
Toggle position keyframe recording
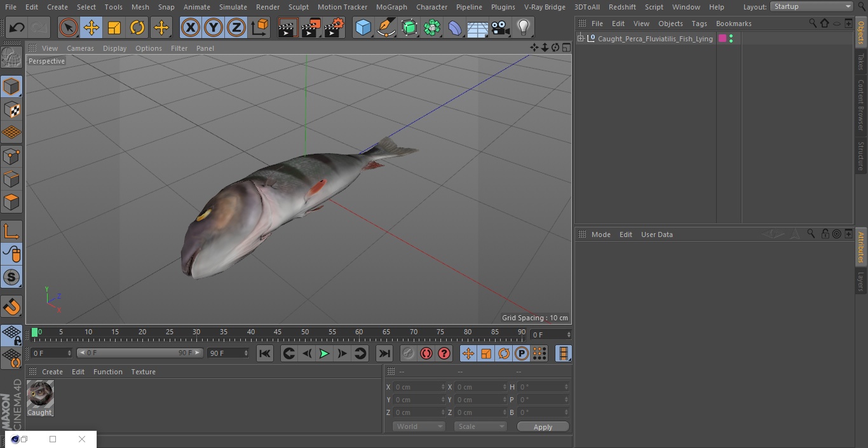click(468, 353)
